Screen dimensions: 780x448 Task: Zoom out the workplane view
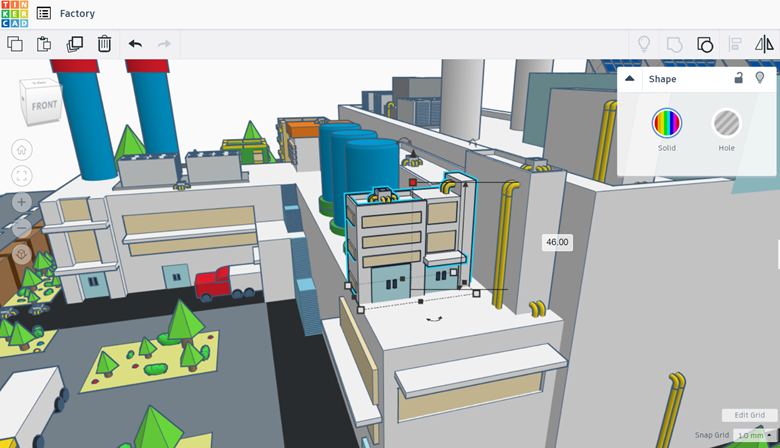[x=21, y=228]
